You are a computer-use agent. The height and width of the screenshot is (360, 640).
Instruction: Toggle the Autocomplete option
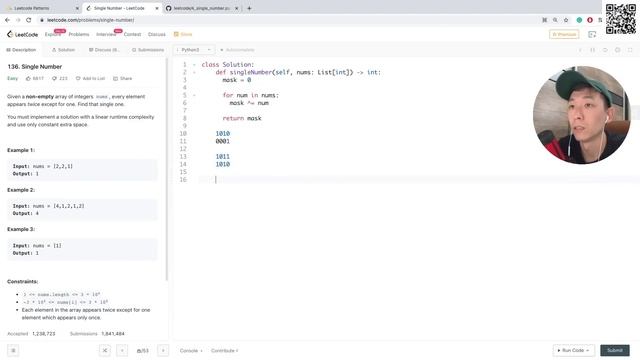coord(237,50)
